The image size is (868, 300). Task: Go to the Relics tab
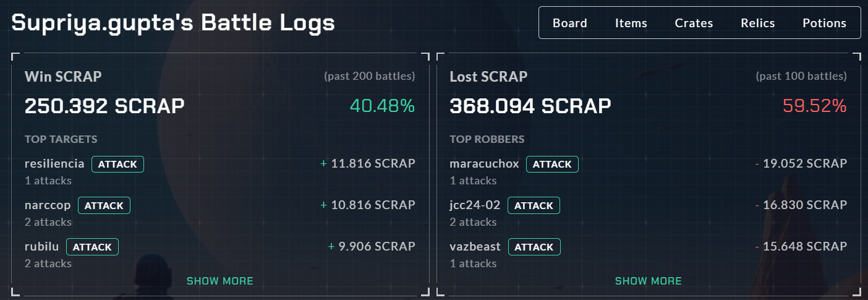(x=757, y=23)
